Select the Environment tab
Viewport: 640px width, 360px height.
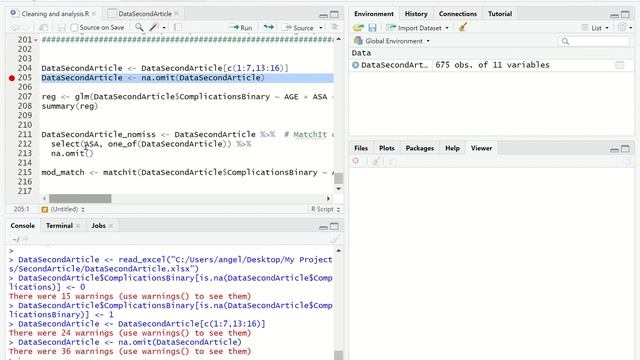click(x=373, y=13)
